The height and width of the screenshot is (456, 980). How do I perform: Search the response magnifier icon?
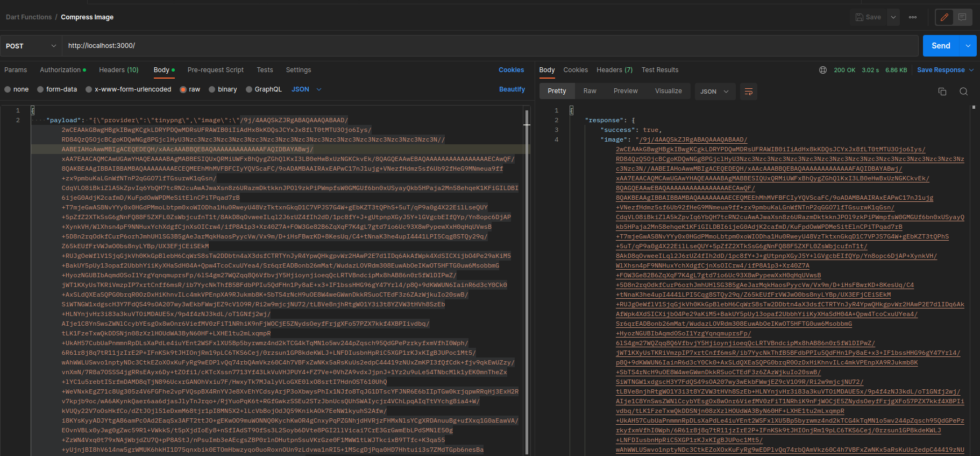point(964,92)
